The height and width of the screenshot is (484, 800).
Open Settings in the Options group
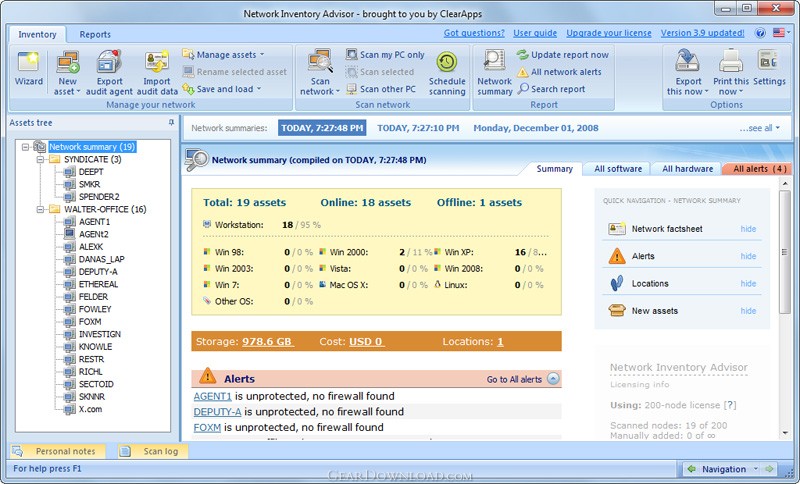point(769,66)
